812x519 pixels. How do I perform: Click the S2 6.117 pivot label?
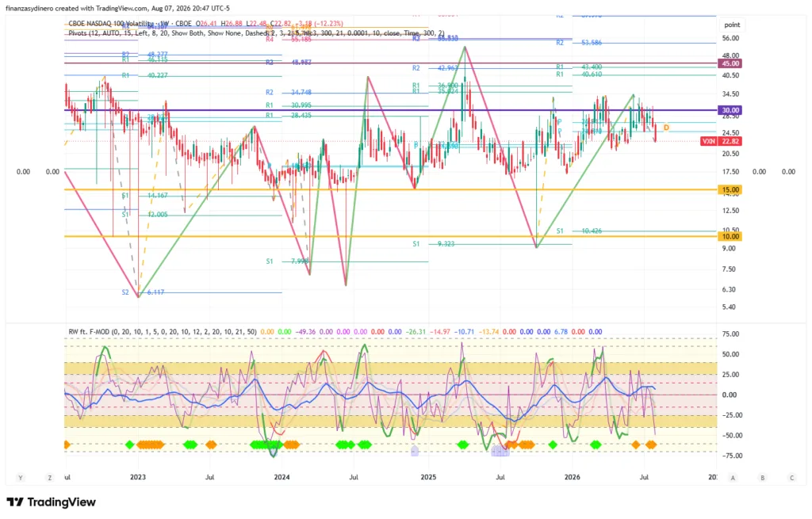pos(143,292)
